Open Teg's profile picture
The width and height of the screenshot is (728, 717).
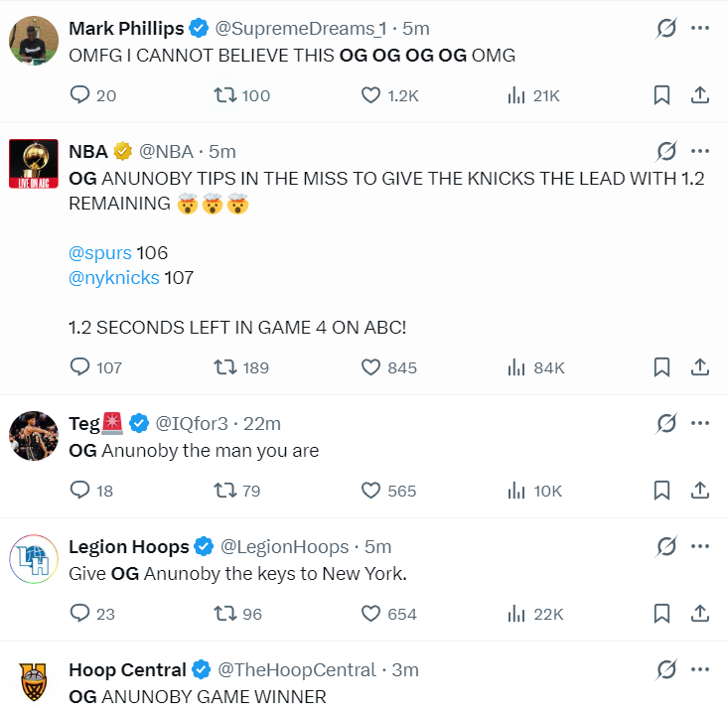pos(34,436)
